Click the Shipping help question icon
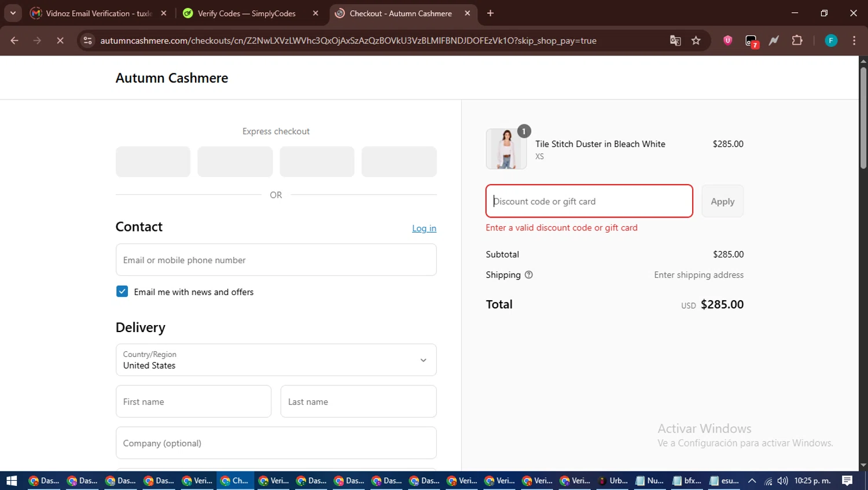Screen dimensions: 868x490 point(528,275)
